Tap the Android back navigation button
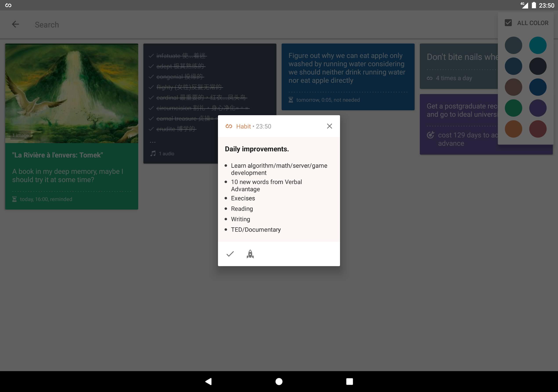Screen dimensions: 558x392 (208, 381)
